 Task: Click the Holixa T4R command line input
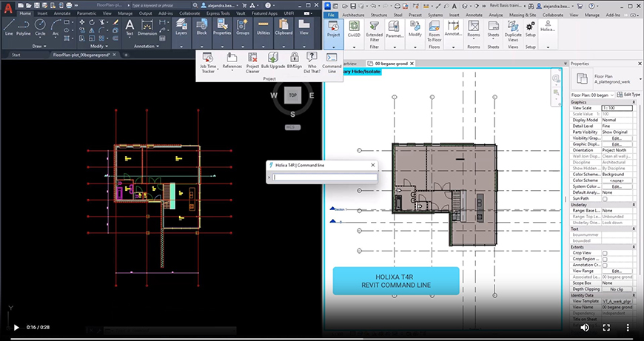(325, 178)
